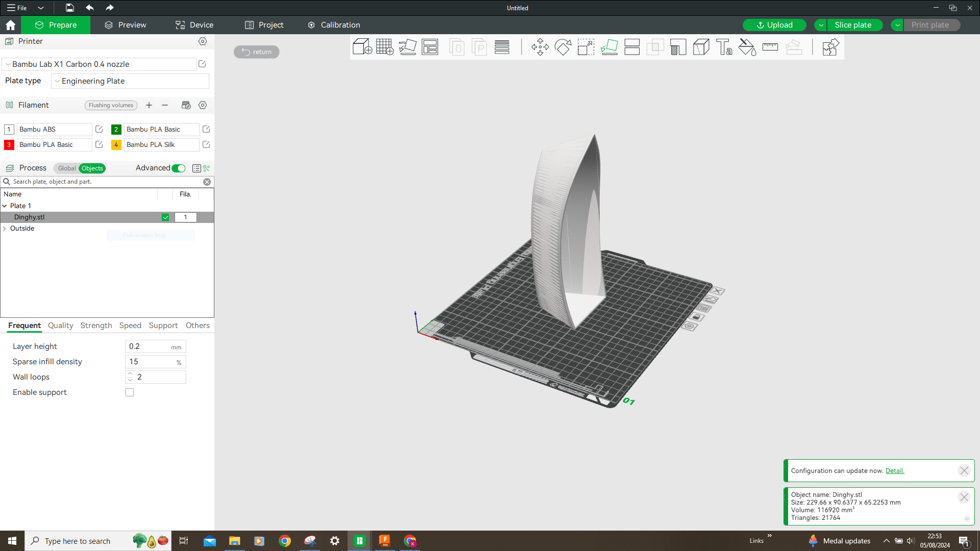Select the Text shape tool

pos(724,47)
